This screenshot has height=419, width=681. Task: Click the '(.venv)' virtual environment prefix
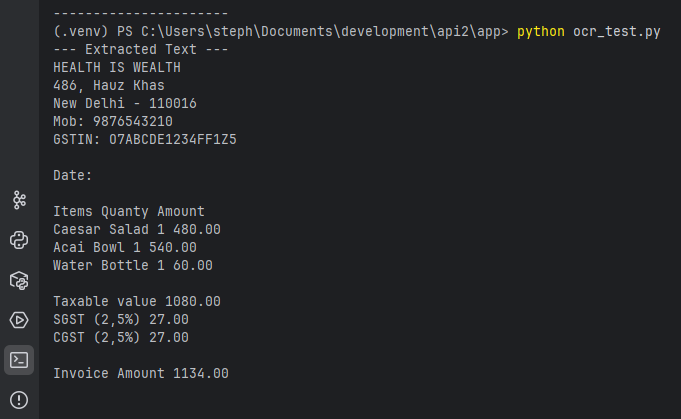click(x=81, y=32)
